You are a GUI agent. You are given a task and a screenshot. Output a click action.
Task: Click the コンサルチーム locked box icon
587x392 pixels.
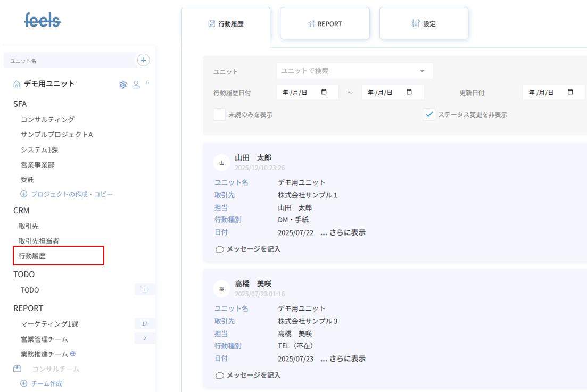point(18,369)
